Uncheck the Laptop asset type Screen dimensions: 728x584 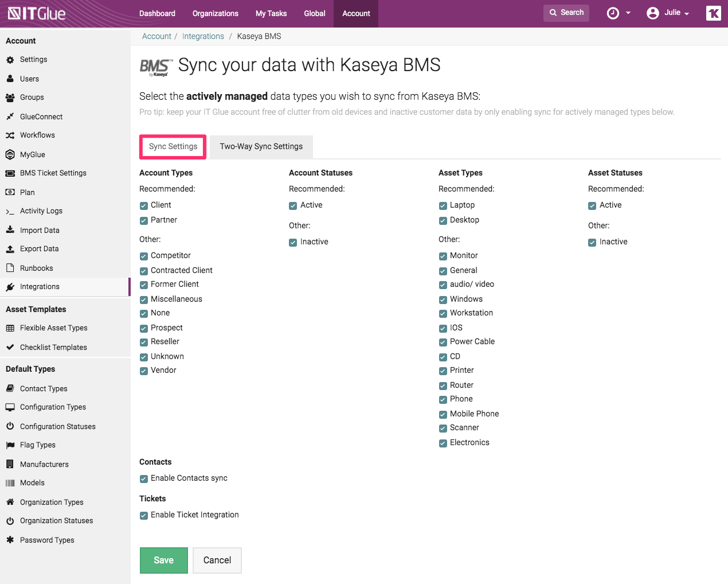click(443, 205)
